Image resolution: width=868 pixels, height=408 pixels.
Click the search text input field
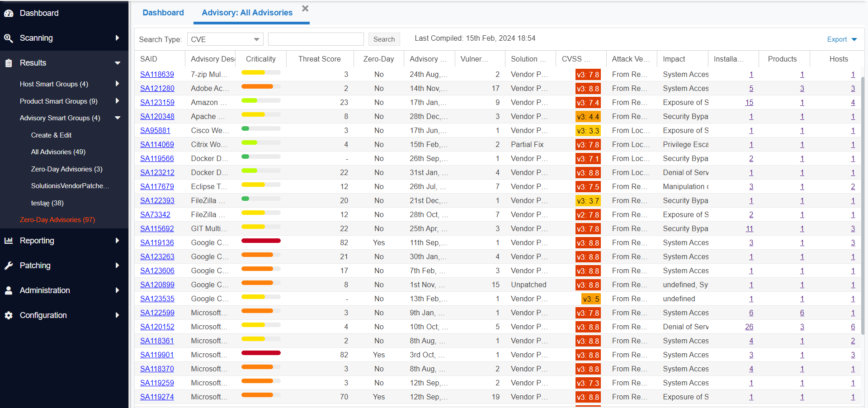(x=316, y=39)
